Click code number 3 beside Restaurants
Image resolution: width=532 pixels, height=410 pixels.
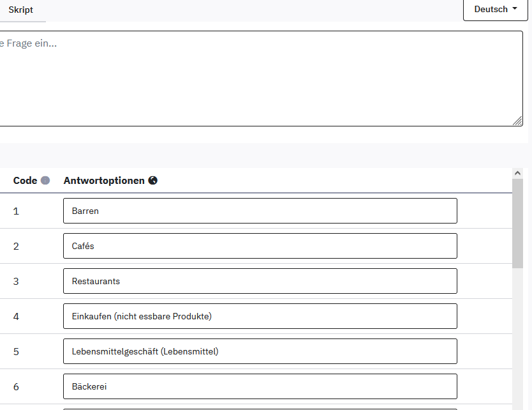point(16,281)
